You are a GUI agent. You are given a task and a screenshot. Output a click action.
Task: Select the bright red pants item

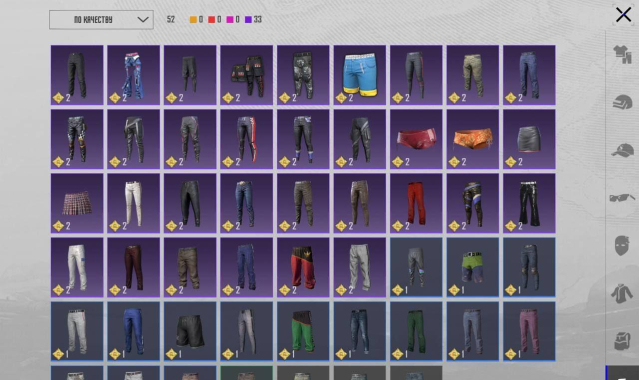pyautogui.click(x=416, y=203)
